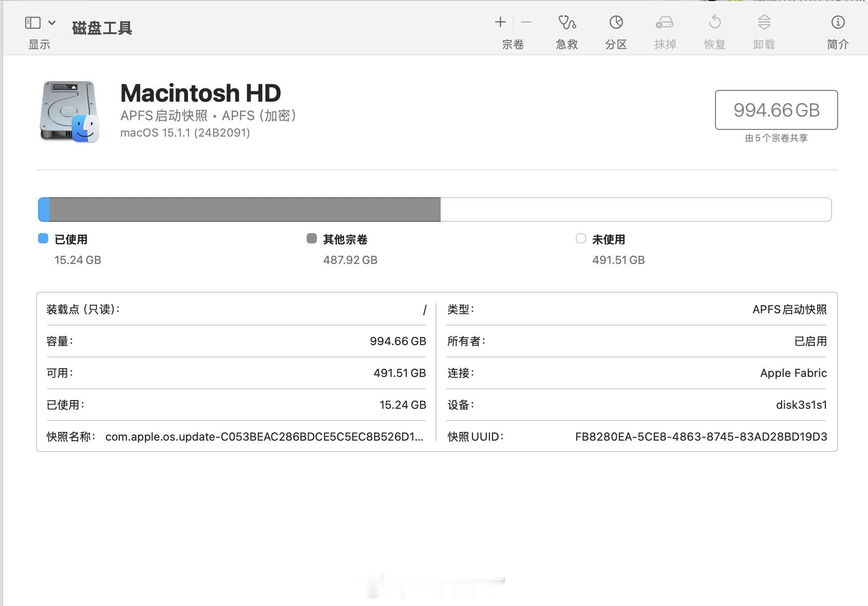Click the 卸载 unmount icon
868x606 pixels.
(x=764, y=22)
